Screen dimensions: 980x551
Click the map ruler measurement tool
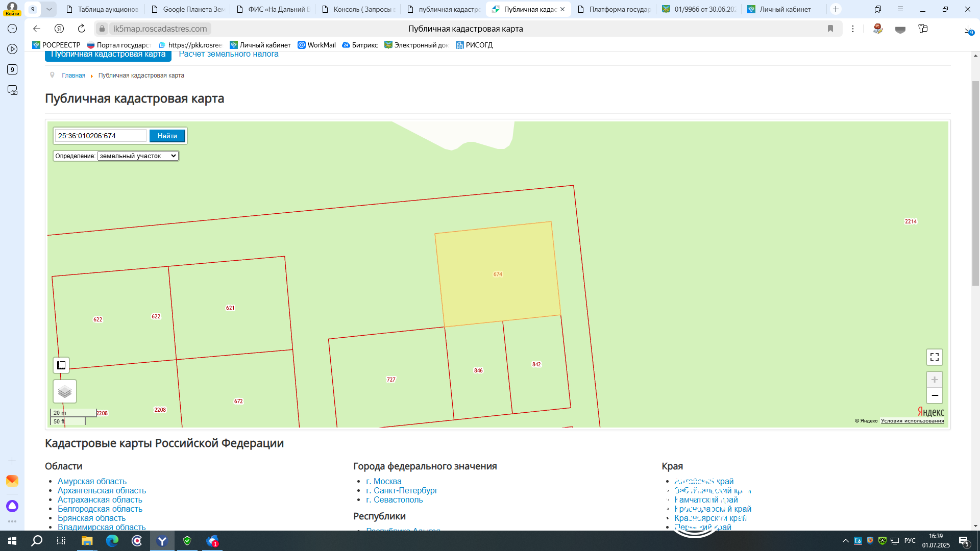coord(61,365)
